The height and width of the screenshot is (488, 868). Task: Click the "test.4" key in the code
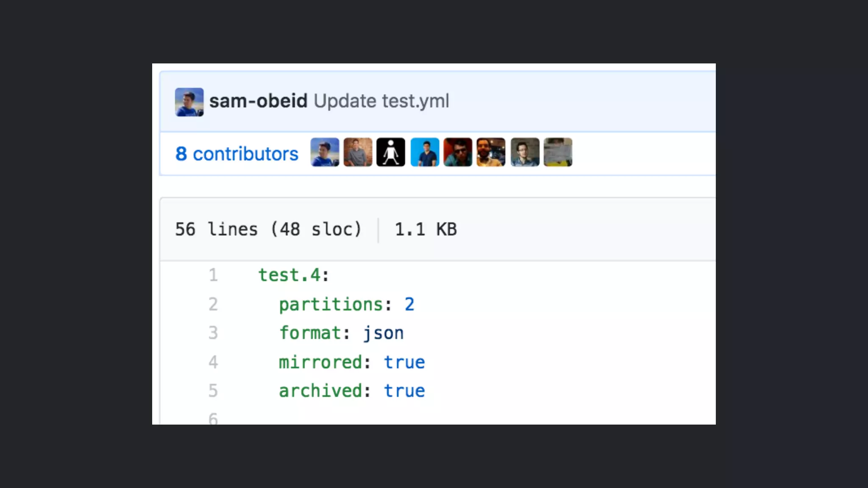290,275
